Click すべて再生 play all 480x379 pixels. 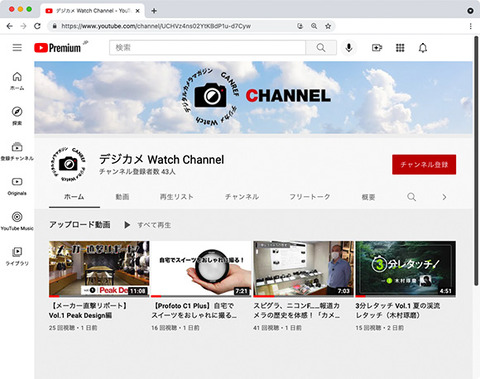click(x=148, y=225)
